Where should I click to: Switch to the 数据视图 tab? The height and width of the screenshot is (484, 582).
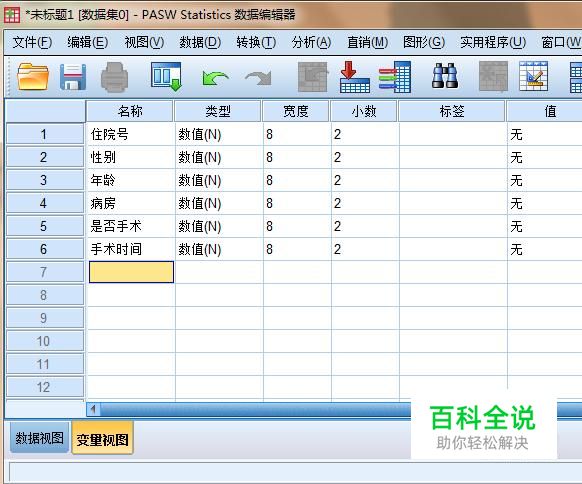(x=40, y=438)
